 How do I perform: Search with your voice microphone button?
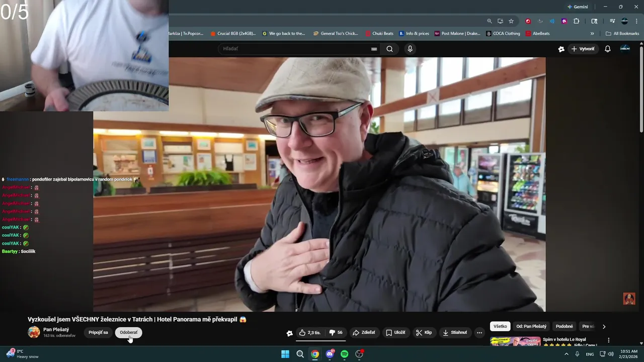point(410,49)
